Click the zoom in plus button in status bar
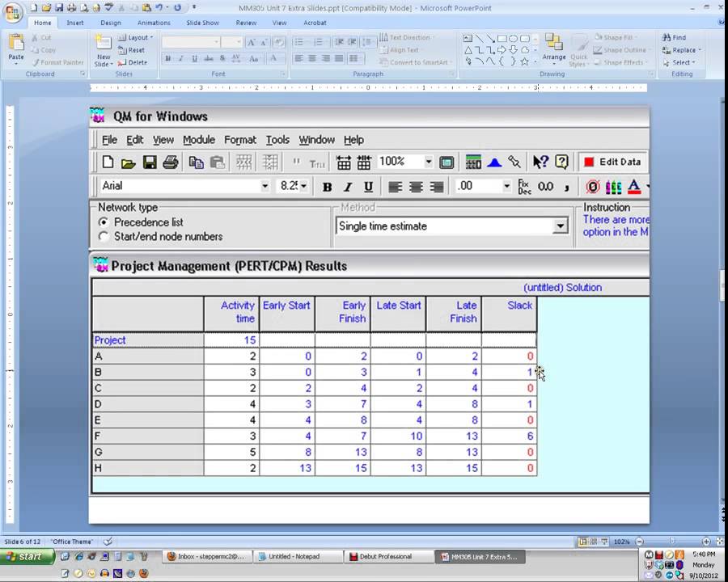728x582 pixels. tap(706, 542)
